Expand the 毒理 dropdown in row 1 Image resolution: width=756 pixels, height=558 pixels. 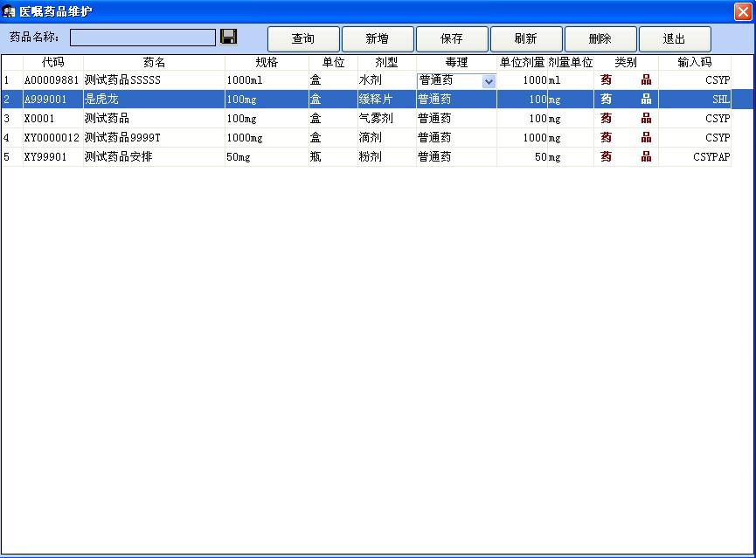coord(489,81)
